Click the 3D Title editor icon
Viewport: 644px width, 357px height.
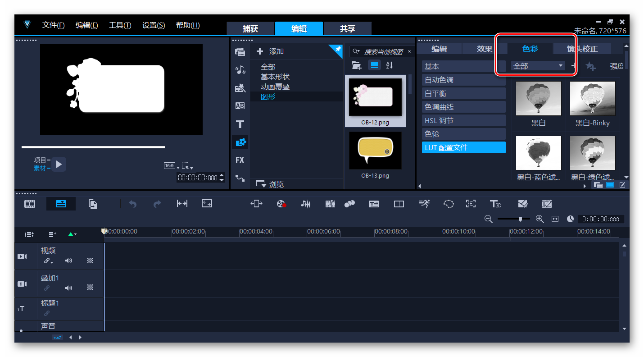click(495, 204)
